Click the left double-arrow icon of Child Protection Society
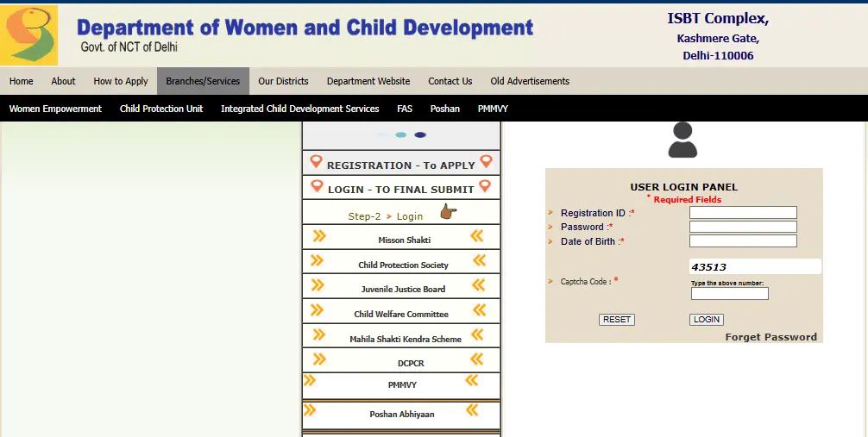Image resolution: width=868 pixels, height=437 pixels. [317, 260]
